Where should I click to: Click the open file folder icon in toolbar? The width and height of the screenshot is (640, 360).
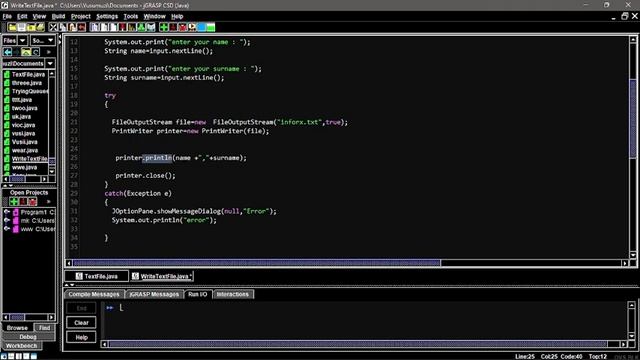(x=12, y=27)
